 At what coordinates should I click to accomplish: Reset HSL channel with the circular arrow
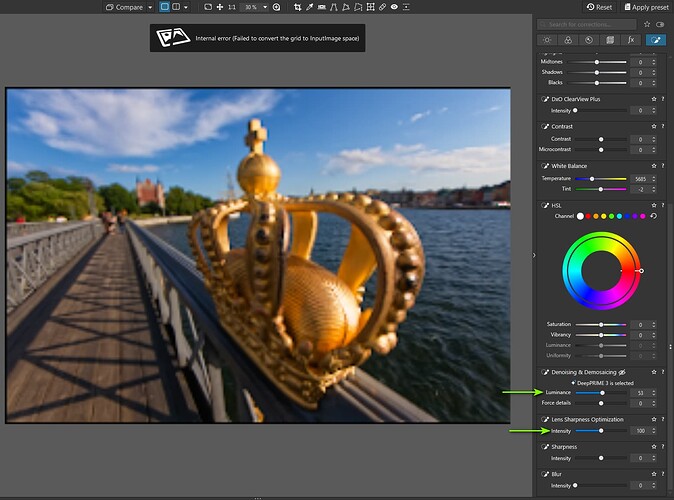point(654,216)
